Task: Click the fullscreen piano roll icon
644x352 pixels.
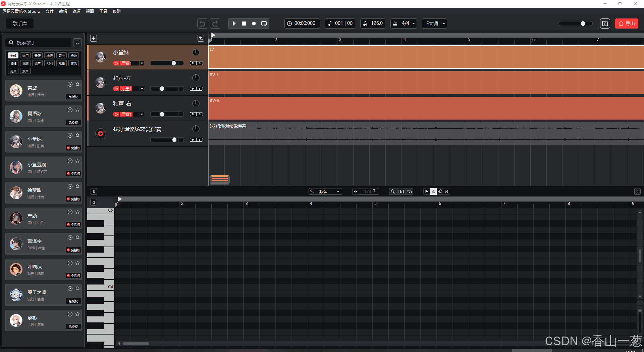Action: pyautogui.click(x=637, y=191)
